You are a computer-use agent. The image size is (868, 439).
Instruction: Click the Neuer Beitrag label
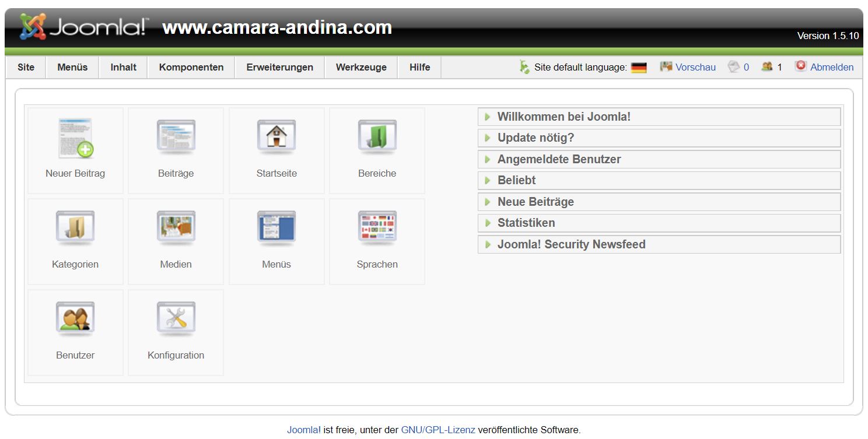(x=75, y=173)
